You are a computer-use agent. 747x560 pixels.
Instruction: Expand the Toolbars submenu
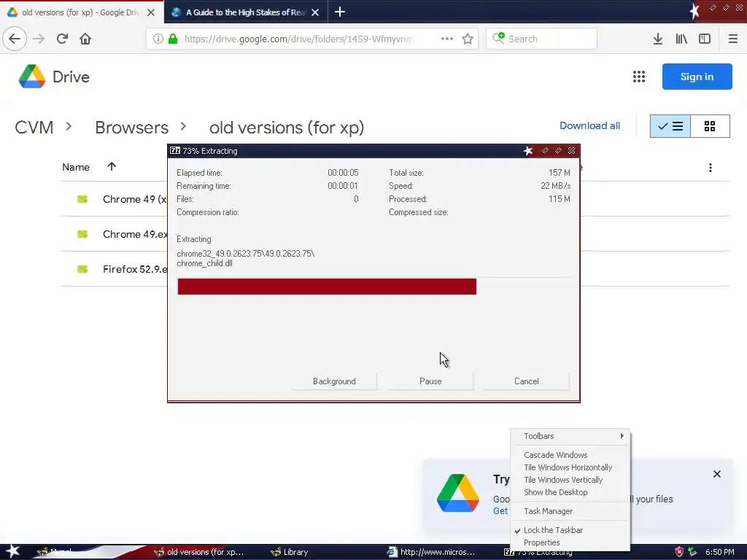[570, 436]
